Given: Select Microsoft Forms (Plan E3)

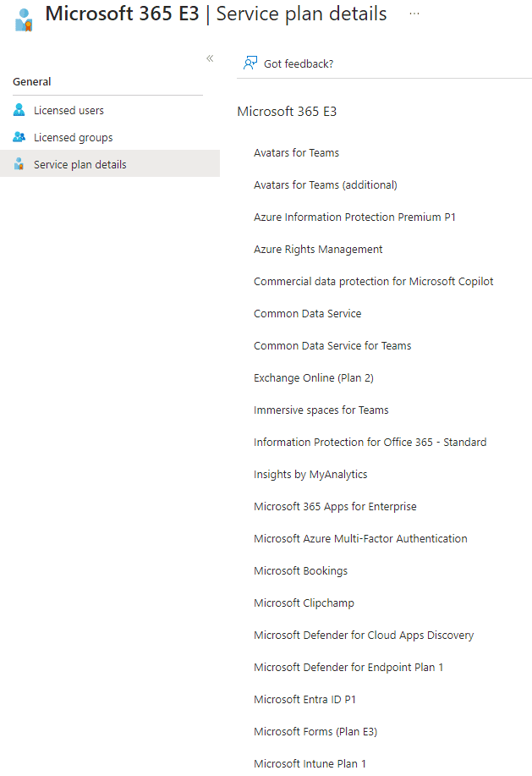Looking at the screenshot, I should (315, 732).
